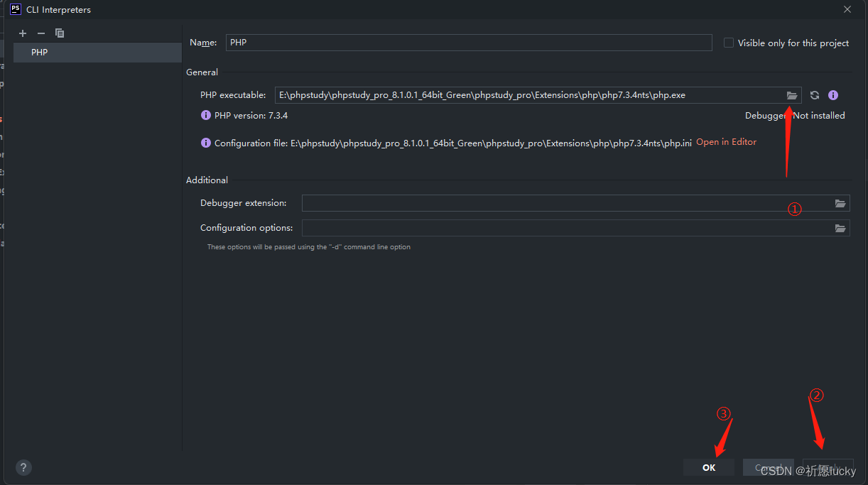Screen dimensions: 868x485
Task: Click the Name input field
Action: pyautogui.click(x=469, y=43)
